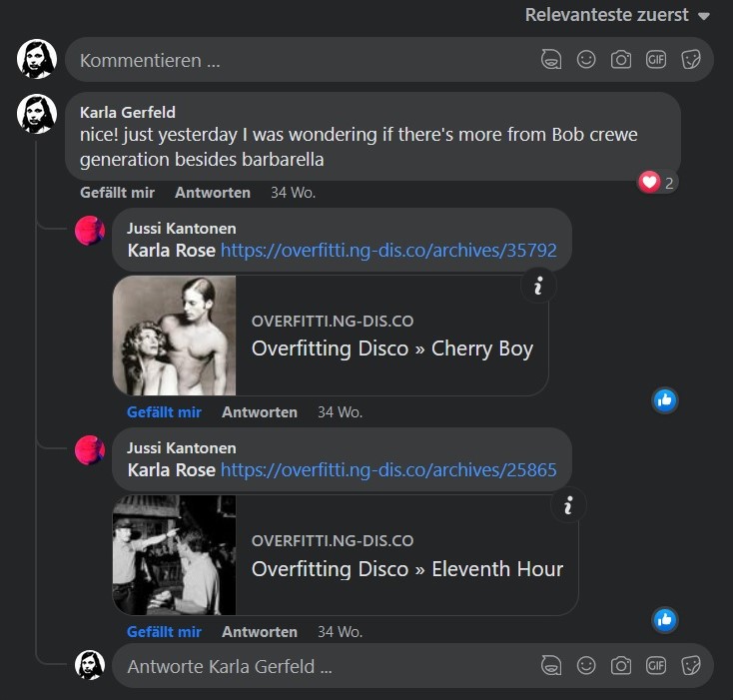Toggle 'Gefällt mir' on the Cherry Boy reply
Screen dimensions: 733x700
point(164,411)
